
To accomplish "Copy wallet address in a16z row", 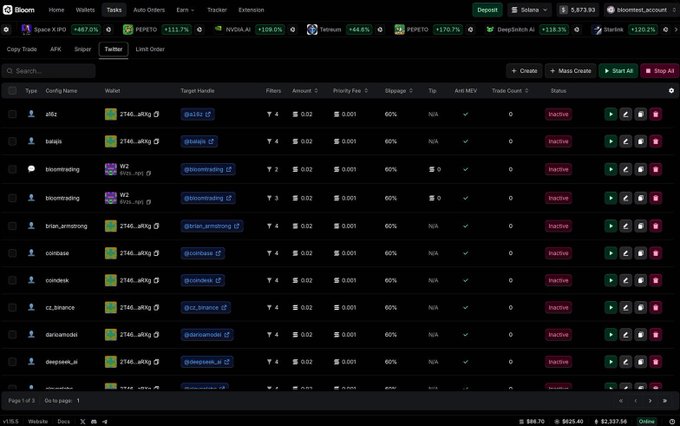I will tap(157, 114).
